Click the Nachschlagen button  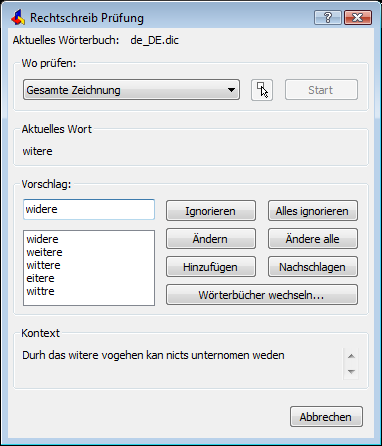click(313, 267)
